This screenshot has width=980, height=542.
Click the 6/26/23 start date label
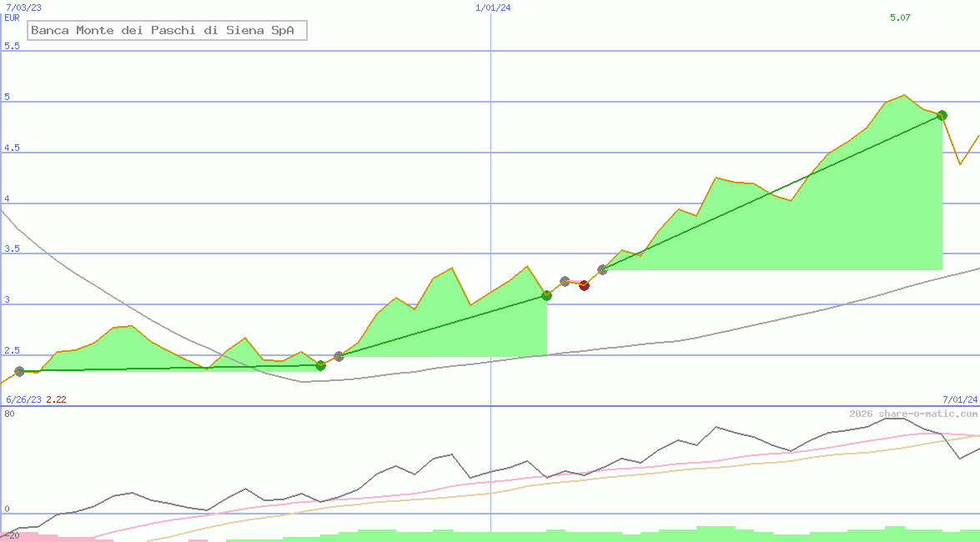point(23,399)
